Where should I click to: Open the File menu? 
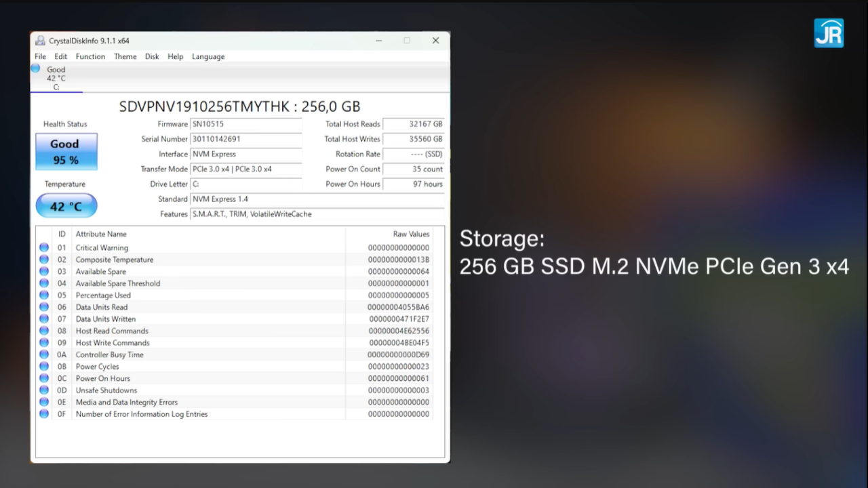click(41, 56)
